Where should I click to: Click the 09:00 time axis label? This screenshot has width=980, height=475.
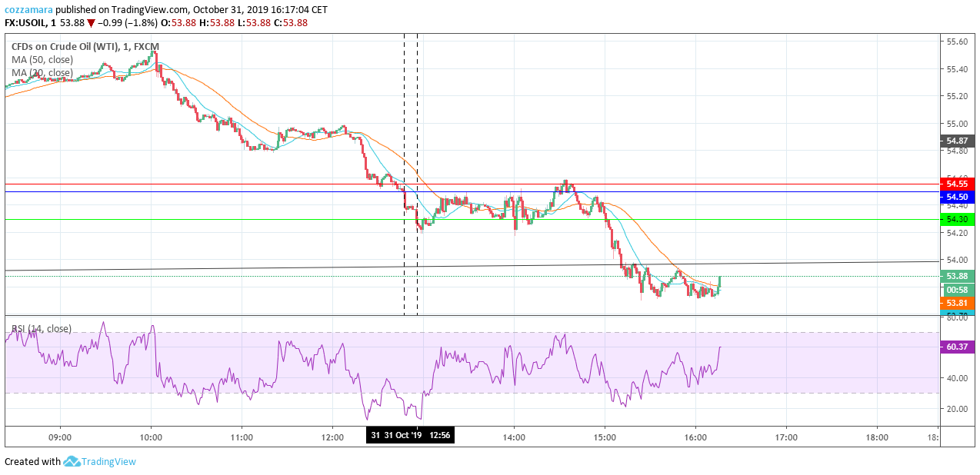point(60,437)
